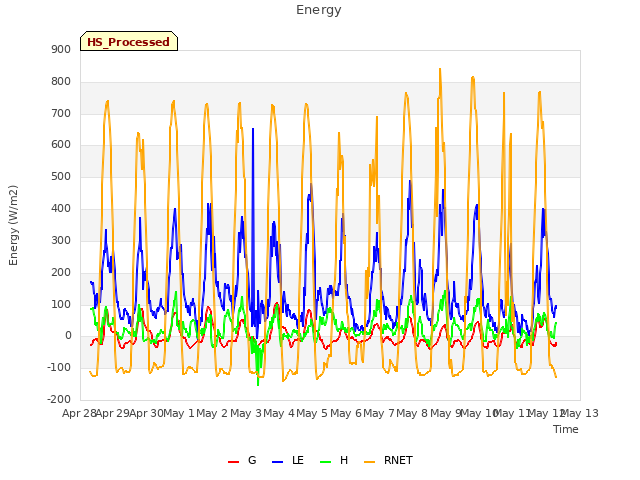
Task: Click the 400 y-axis tick label
Action: [x=61, y=208]
